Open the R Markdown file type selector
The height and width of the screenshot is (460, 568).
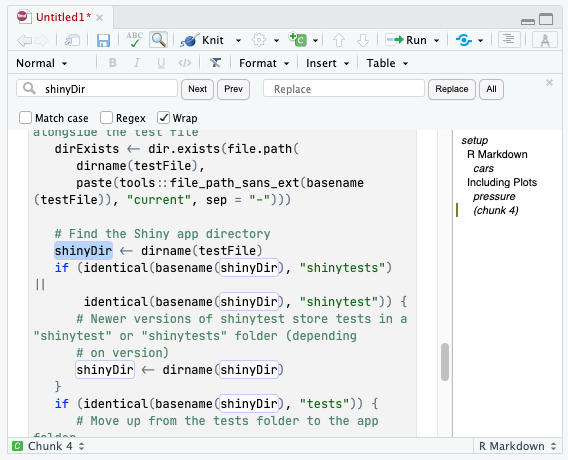click(x=517, y=446)
